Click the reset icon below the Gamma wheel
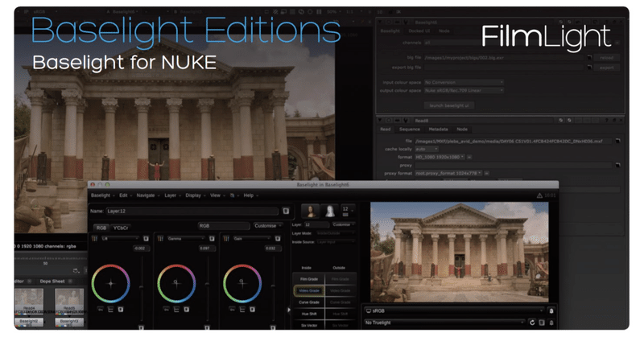This screenshot has width=644, height=337. (186, 310)
